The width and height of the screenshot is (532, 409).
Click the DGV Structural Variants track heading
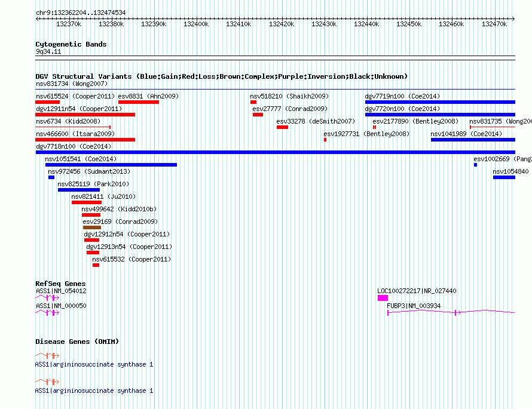(x=221, y=76)
